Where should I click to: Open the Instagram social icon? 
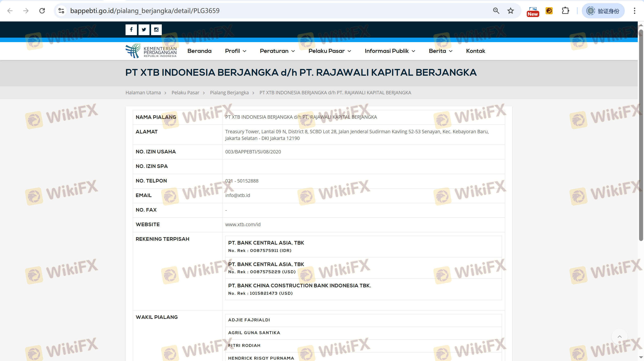point(156,30)
